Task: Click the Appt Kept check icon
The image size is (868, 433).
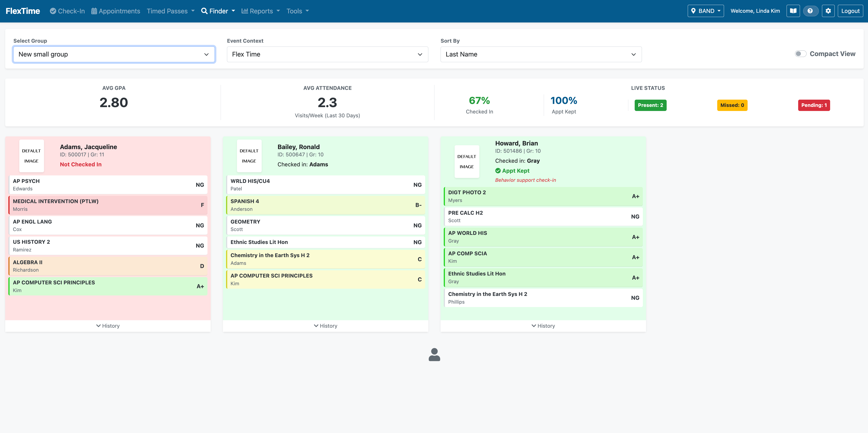Action: click(x=498, y=171)
